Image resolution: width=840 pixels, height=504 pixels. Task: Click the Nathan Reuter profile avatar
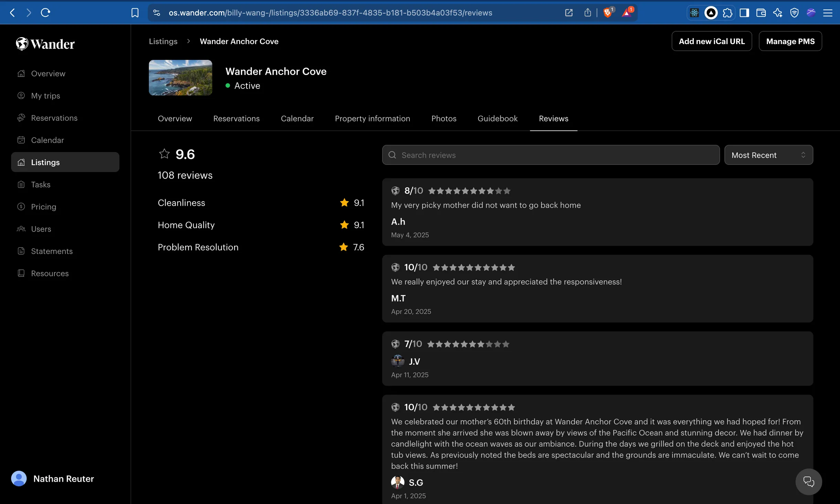point(19,479)
